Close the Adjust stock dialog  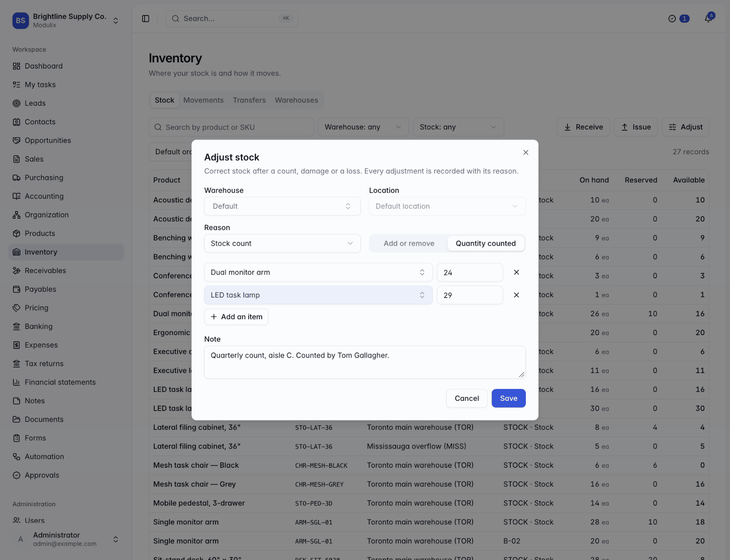coord(525,153)
